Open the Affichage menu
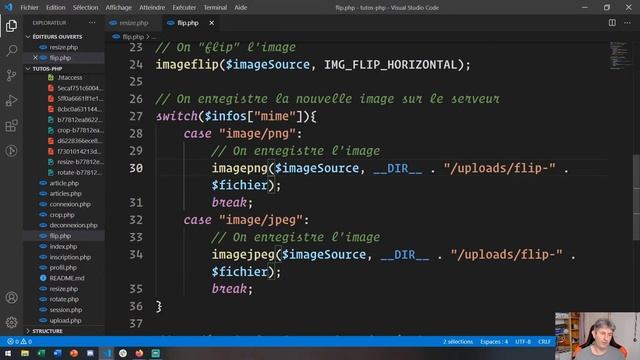The height and width of the screenshot is (360, 640). (118, 7)
